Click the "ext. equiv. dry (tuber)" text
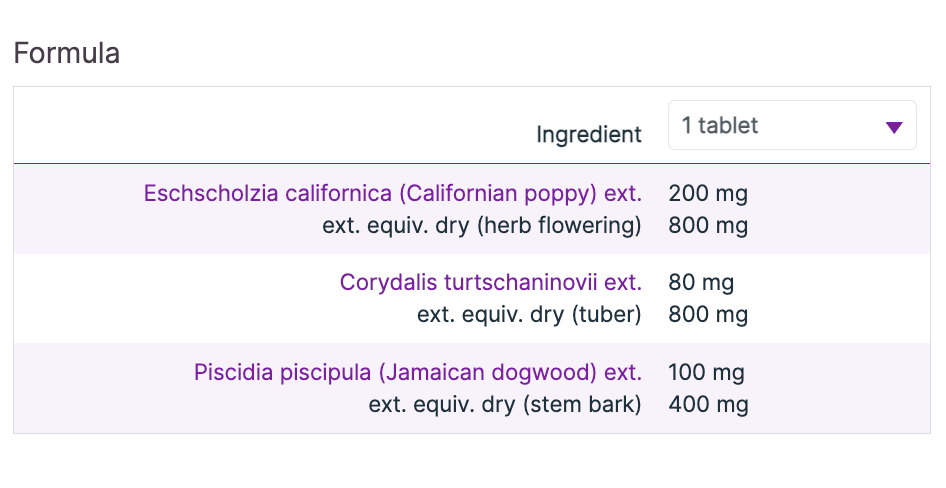946x488 pixels. click(529, 315)
